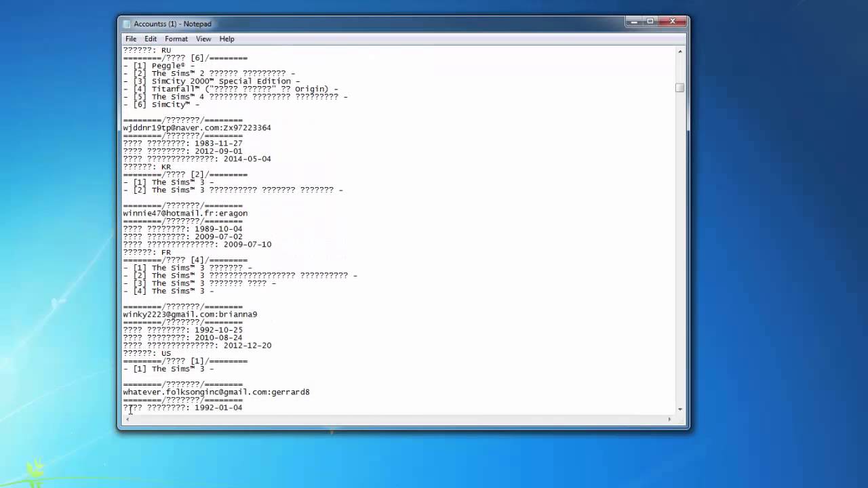868x488 pixels.
Task: Click the "========/???? [4]/========" header line
Action: click(x=185, y=260)
